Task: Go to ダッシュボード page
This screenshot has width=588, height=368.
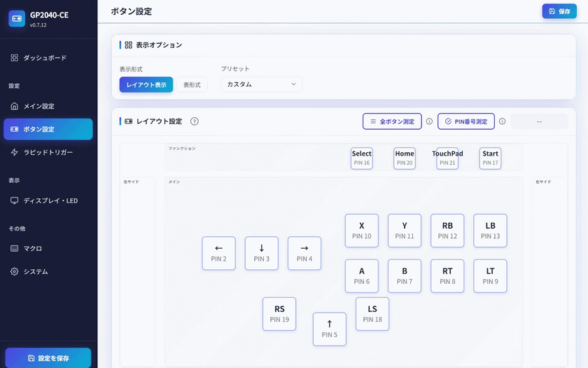Action: coord(45,58)
